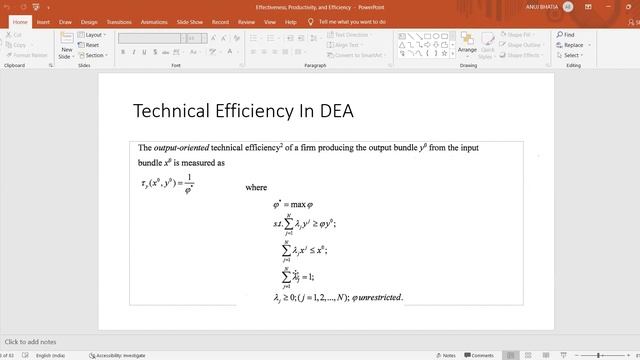Open the View tab
Screen dimensions: 640x360
pos(269,22)
